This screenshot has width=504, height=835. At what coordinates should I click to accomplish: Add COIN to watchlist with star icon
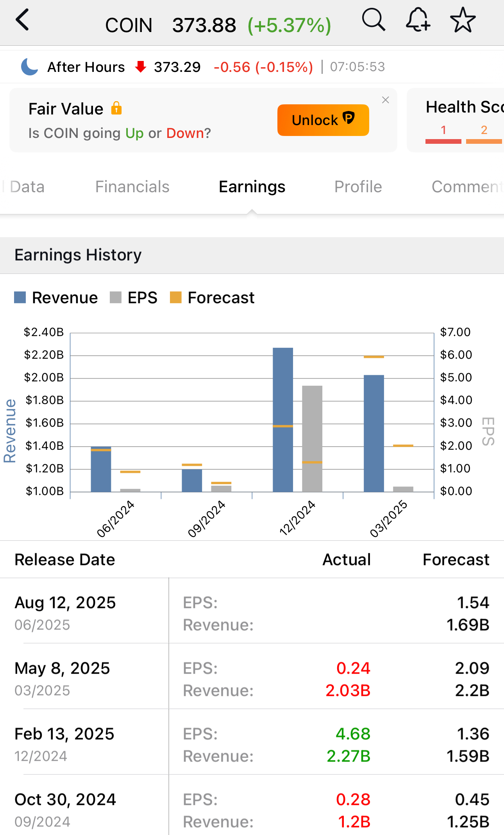[x=463, y=20]
